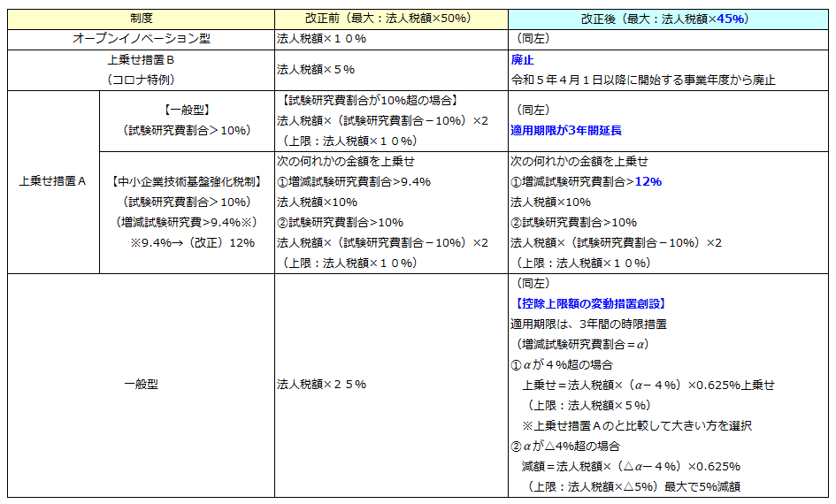This screenshot has height=504, width=836.
Task: Select the 法人税額×１０% cell in オープンイノベーション row
Action: 322,39
